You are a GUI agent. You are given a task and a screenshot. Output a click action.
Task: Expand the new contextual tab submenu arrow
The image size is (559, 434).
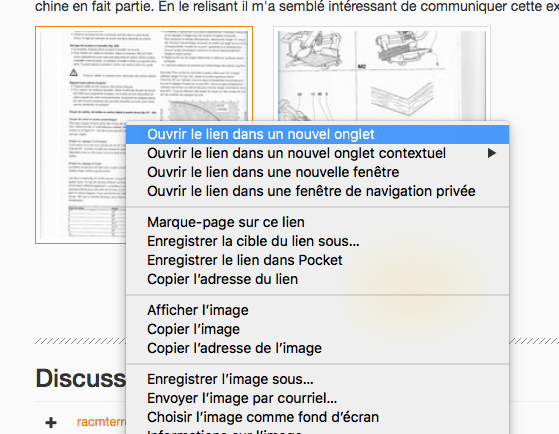click(492, 153)
